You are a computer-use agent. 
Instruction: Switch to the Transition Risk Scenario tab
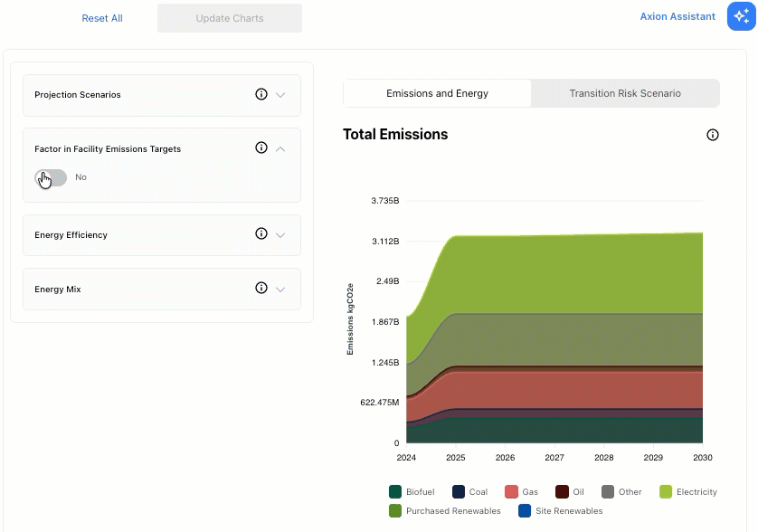[624, 93]
